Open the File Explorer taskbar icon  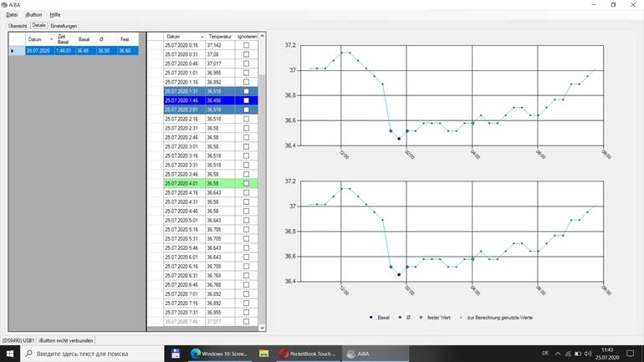(x=263, y=354)
